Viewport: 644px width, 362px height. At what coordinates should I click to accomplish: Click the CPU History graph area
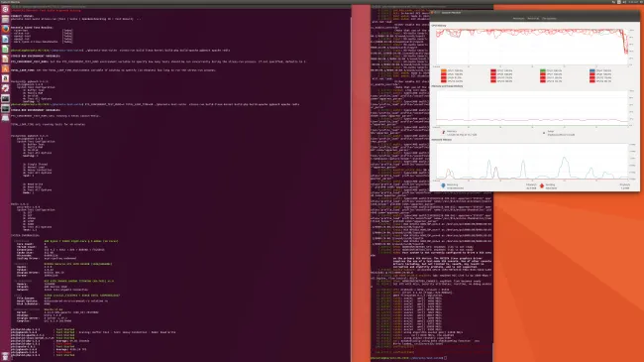[532, 47]
